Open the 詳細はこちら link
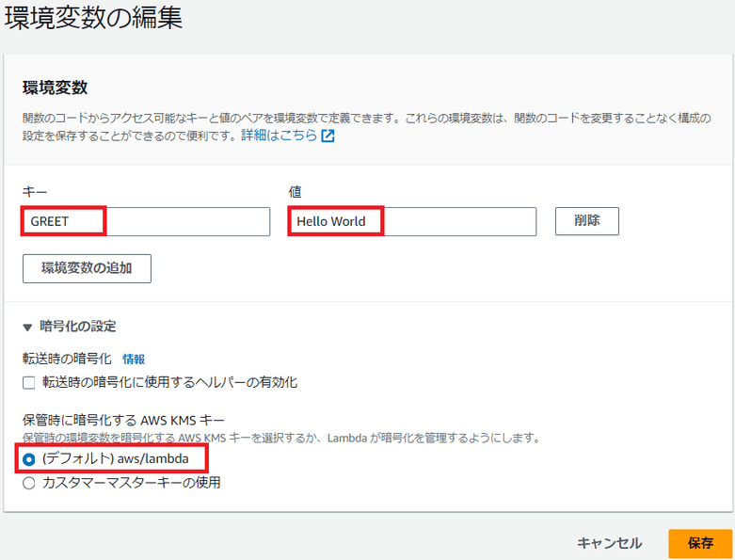The image size is (735, 560). point(280,136)
